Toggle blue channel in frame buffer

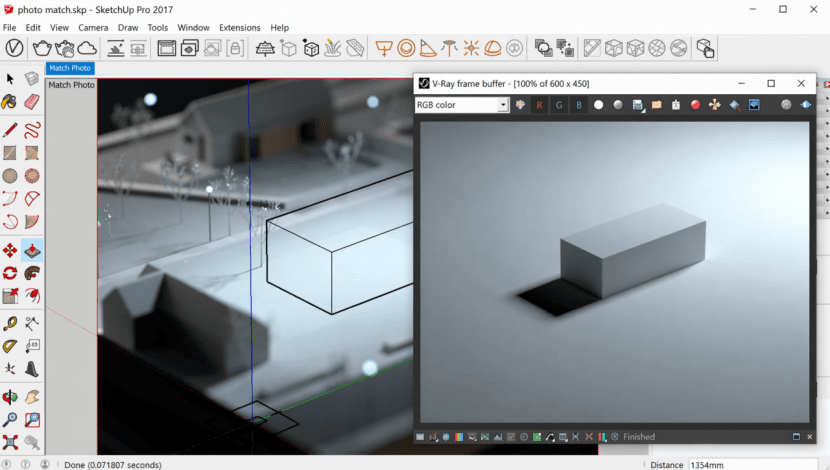pyautogui.click(x=579, y=105)
